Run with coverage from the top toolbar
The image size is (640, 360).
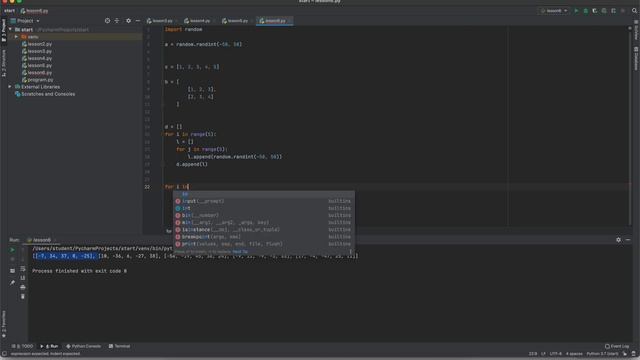[595, 11]
